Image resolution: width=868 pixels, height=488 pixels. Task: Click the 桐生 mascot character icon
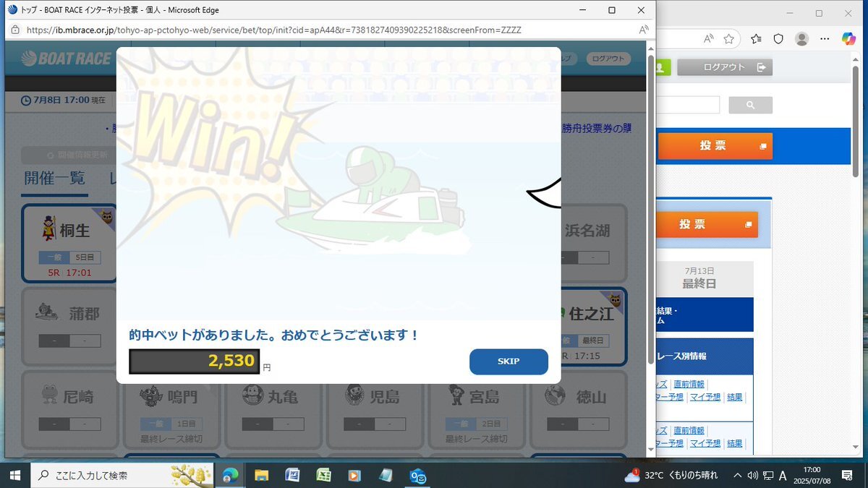(x=48, y=229)
